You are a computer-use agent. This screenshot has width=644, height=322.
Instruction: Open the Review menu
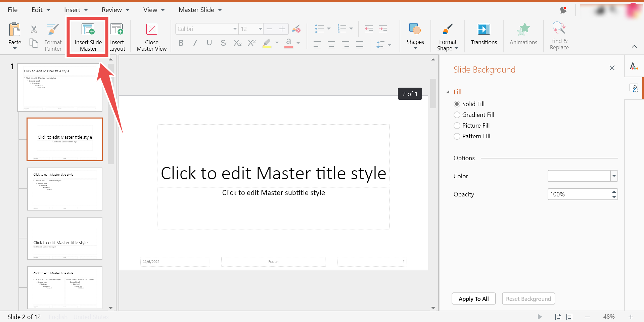pyautogui.click(x=116, y=10)
